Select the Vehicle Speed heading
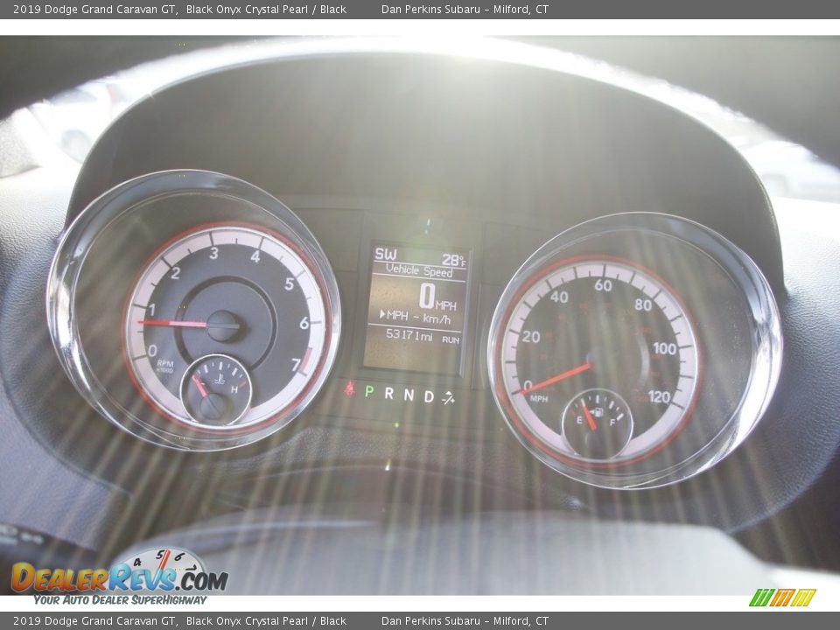The width and height of the screenshot is (840, 630). click(x=419, y=271)
